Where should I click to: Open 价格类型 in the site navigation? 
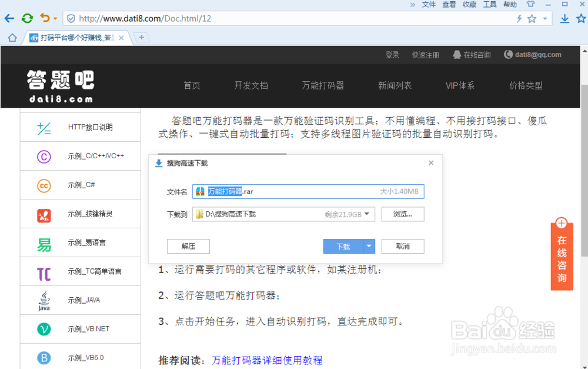point(526,85)
